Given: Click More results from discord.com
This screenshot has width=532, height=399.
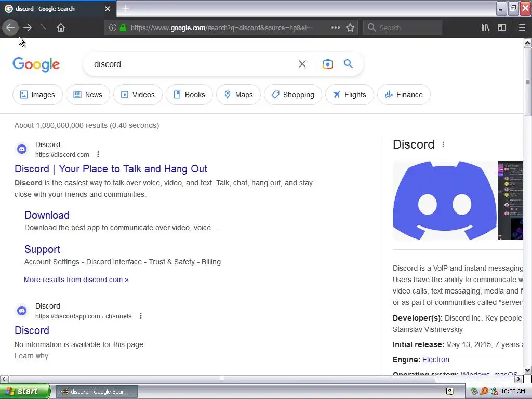Looking at the screenshot, I should pyautogui.click(x=76, y=280).
